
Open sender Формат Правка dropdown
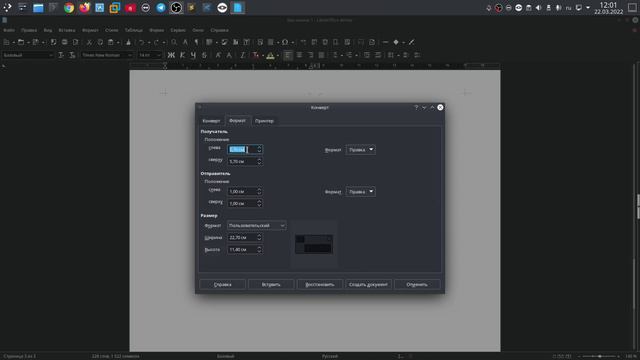[360, 191]
